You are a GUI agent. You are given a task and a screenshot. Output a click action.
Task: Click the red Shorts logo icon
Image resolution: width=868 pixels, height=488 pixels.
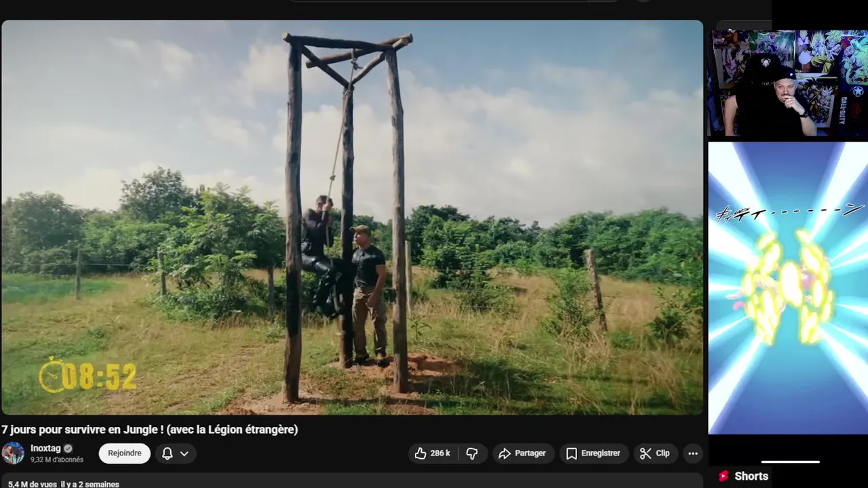click(724, 476)
